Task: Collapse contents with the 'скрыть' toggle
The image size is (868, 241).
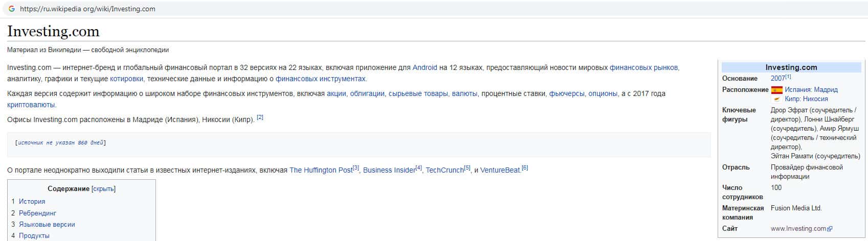Action: coord(103,189)
